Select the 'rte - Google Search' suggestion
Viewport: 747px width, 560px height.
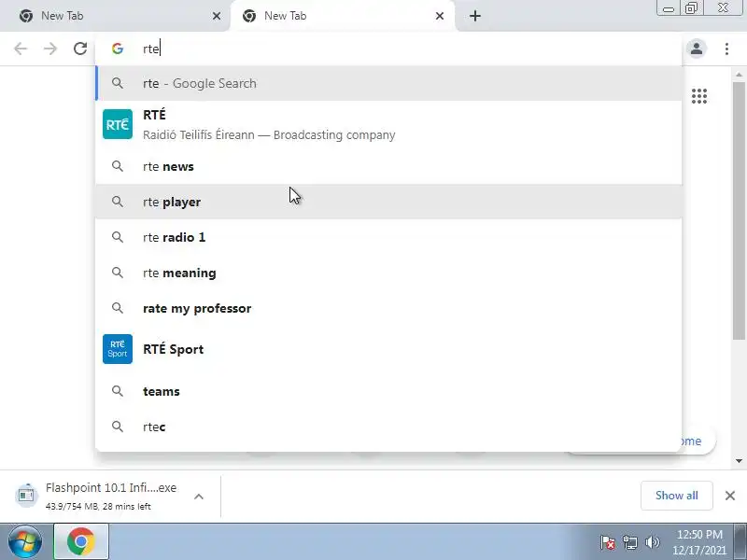pos(388,83)
